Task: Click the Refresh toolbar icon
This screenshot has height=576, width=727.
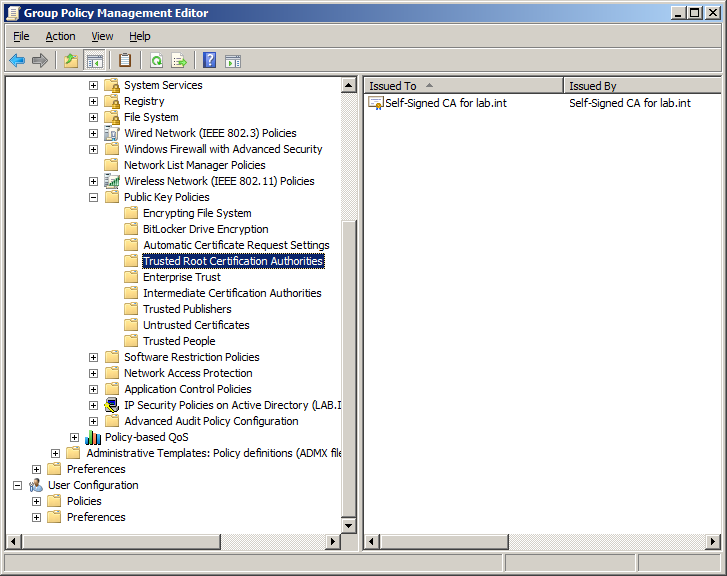Action: coord(157,60)
